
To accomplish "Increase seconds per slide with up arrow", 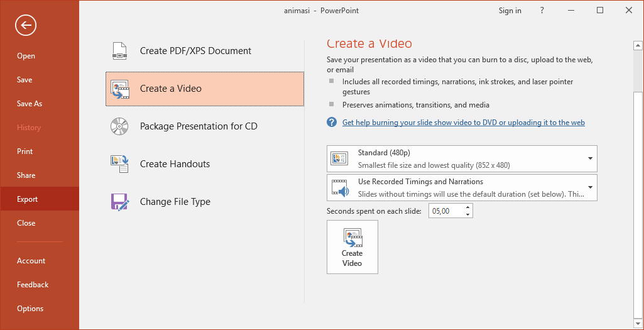I will point(467,208).
